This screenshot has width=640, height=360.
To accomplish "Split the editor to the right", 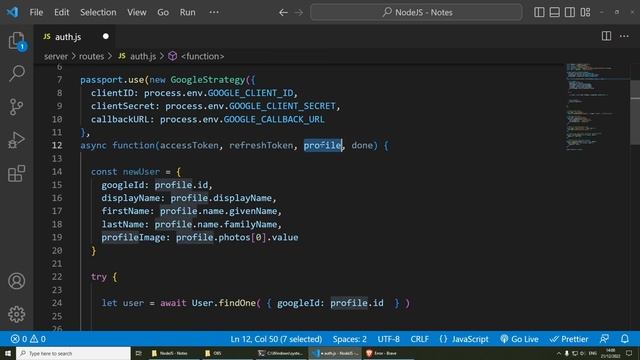I will [607, 36].
